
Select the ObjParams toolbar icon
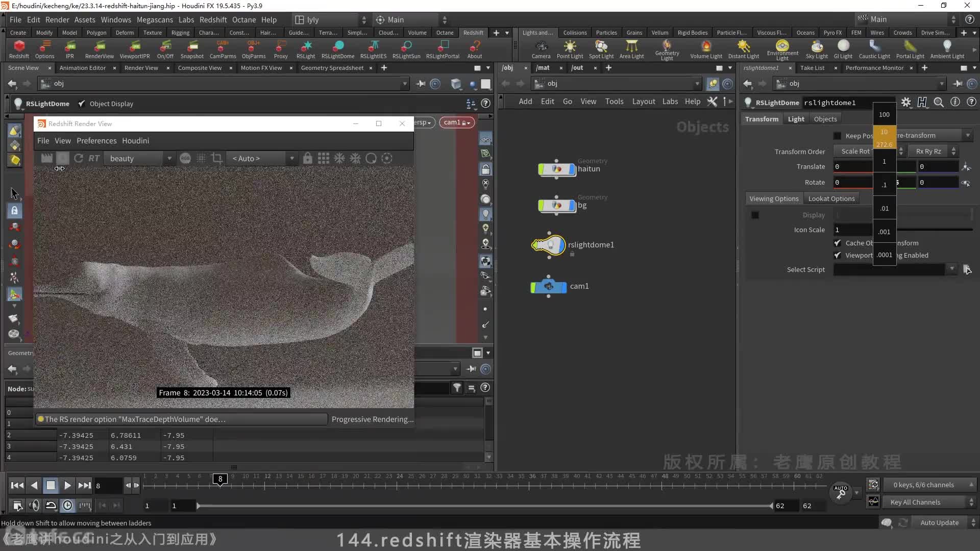pos(254,48)
